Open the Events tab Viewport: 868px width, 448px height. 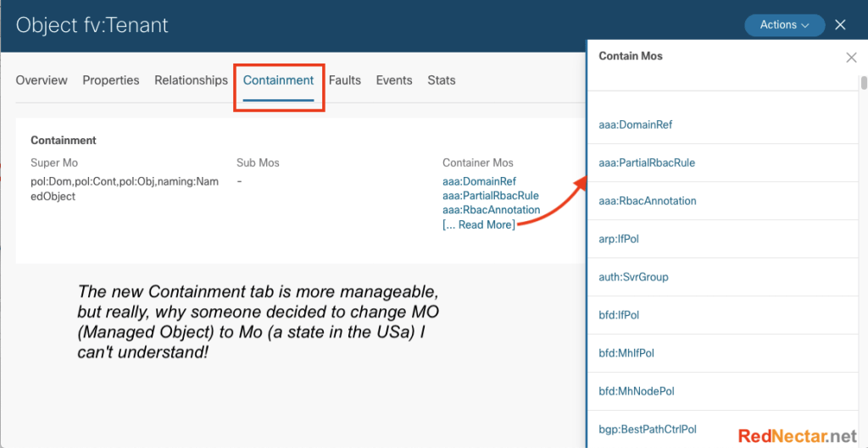[394, 80]
